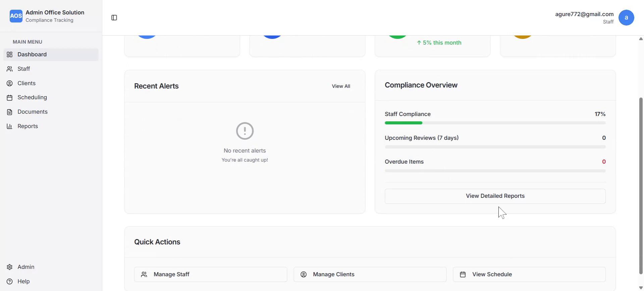Click the page vertical scrollbar thumb
644x291 pixels.
[x=641, y=186]
